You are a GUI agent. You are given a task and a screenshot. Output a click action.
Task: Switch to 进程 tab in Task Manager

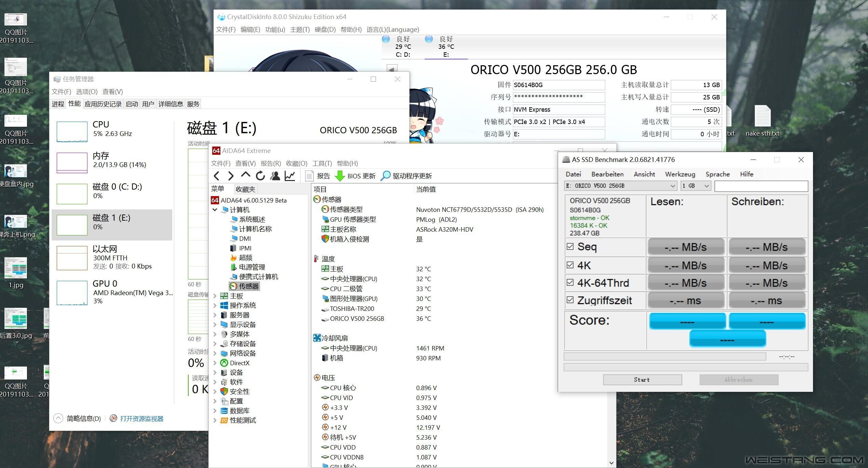click(58, 104)
